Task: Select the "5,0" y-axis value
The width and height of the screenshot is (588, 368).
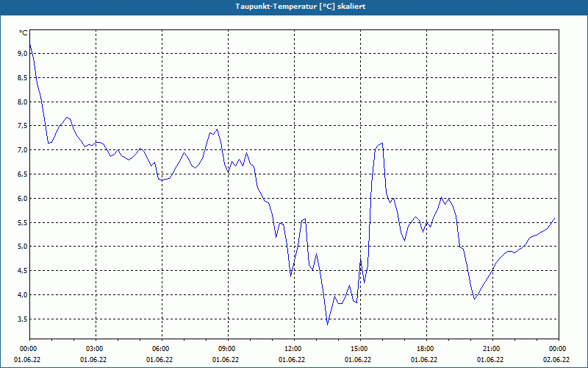Action: pos(23,247)
